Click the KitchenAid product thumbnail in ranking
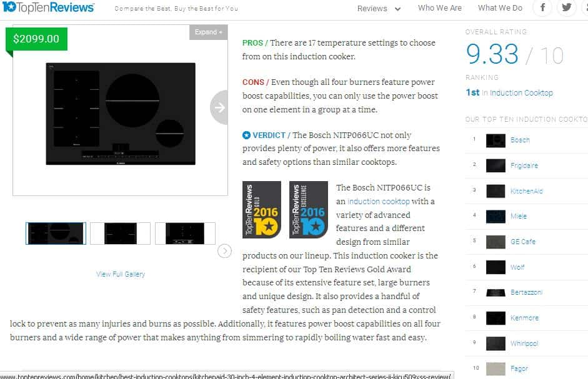This screenshot has width=588, height=379. tap(496, 191)
